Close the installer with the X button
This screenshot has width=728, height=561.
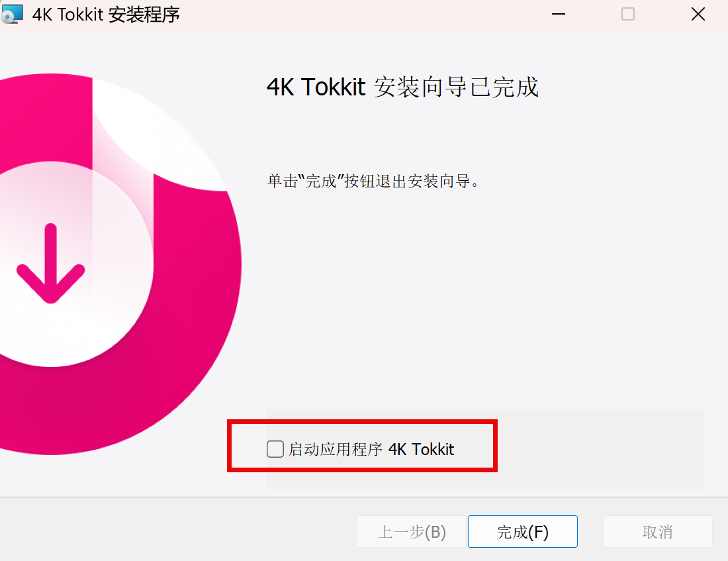(x=698, y=15)
